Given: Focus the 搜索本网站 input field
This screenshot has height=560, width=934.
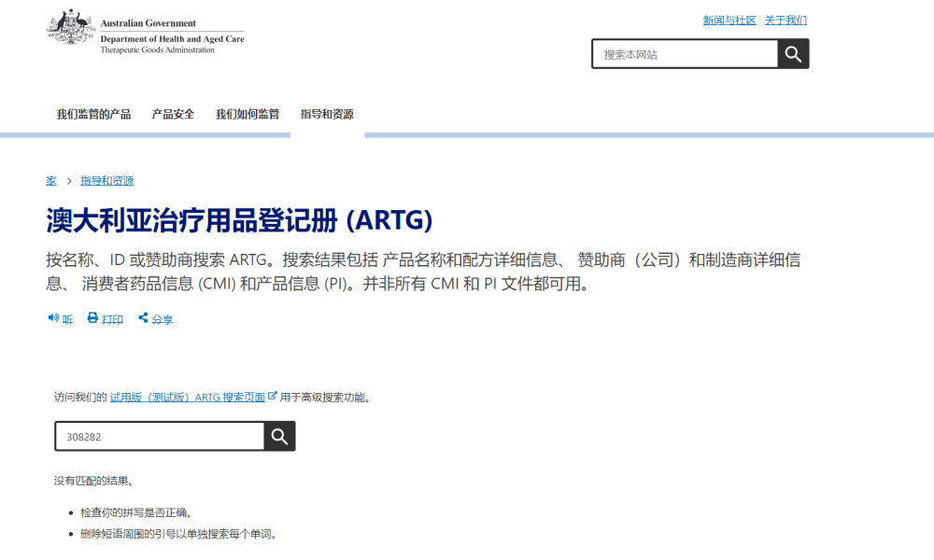Looking at the screenshot, I should [685, 54].
